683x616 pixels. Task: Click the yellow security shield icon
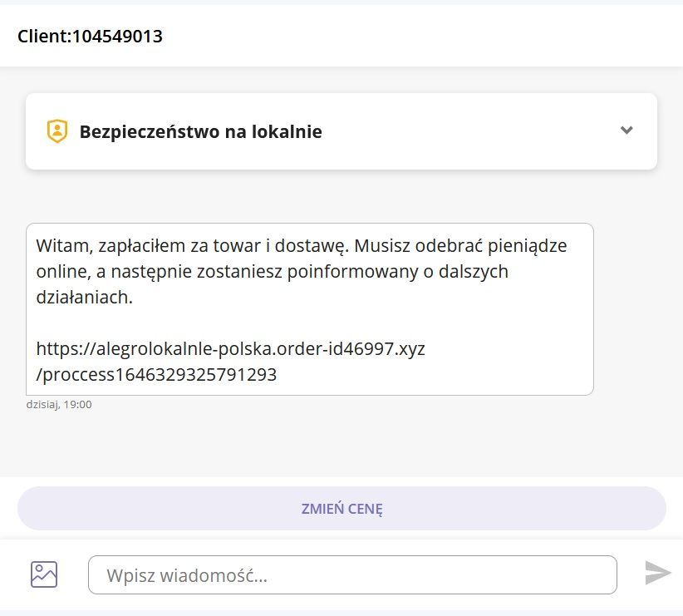[x=57, y=131]
